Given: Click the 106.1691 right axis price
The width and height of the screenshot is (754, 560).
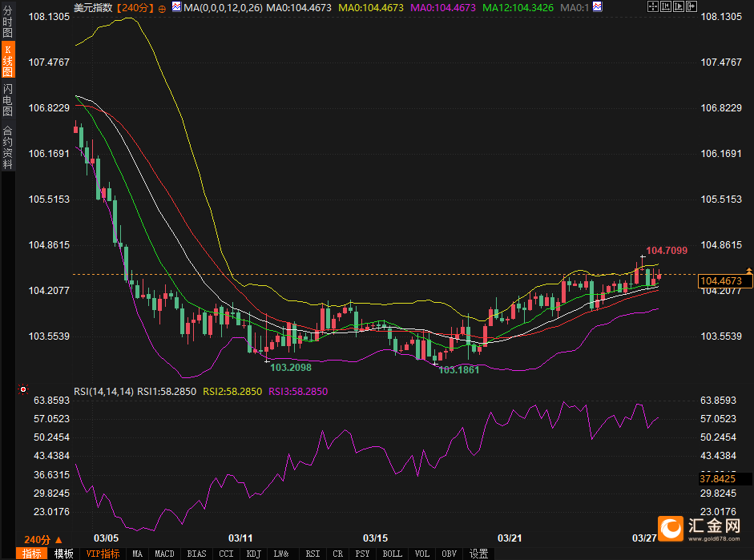Looking at the screenshot, I should [721, 153].
